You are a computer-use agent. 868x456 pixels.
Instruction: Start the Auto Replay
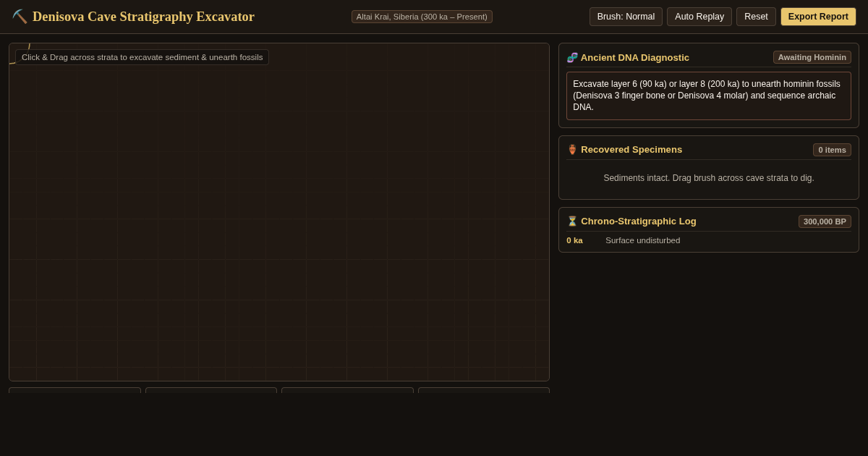click(x=699, y=17)
